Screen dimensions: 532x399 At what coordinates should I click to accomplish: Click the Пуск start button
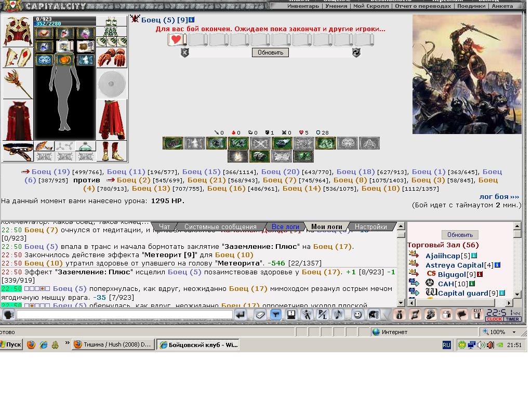coord(11,345)
